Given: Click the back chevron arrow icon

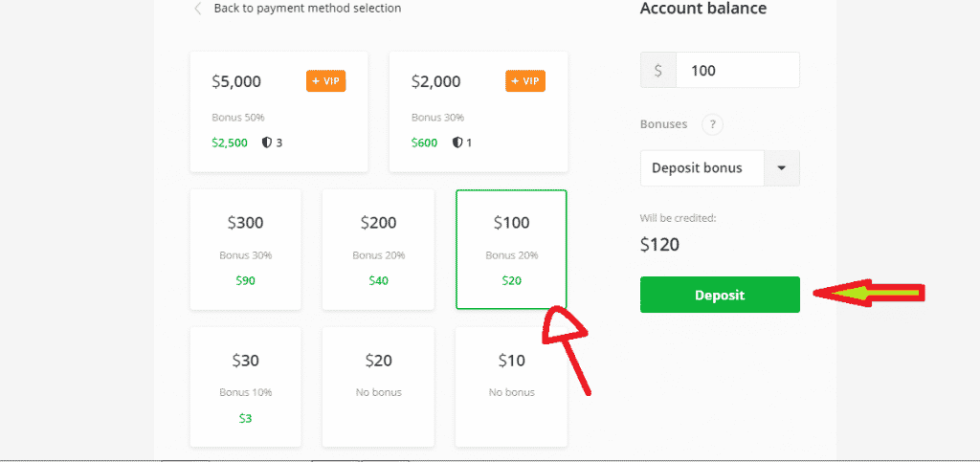Looking at the screenshot, I should click(x=198, y=9).
